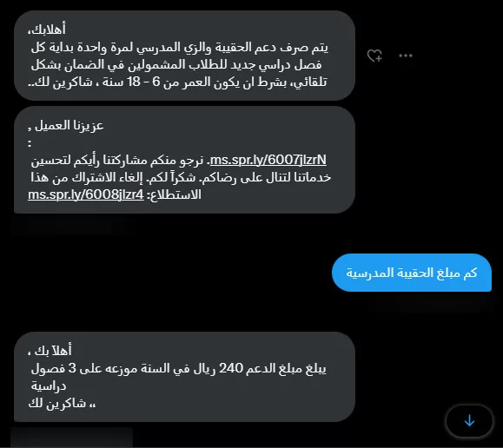Open the three-dot more options menu
The image size is (503, 448).
click(x=406, y=56)
